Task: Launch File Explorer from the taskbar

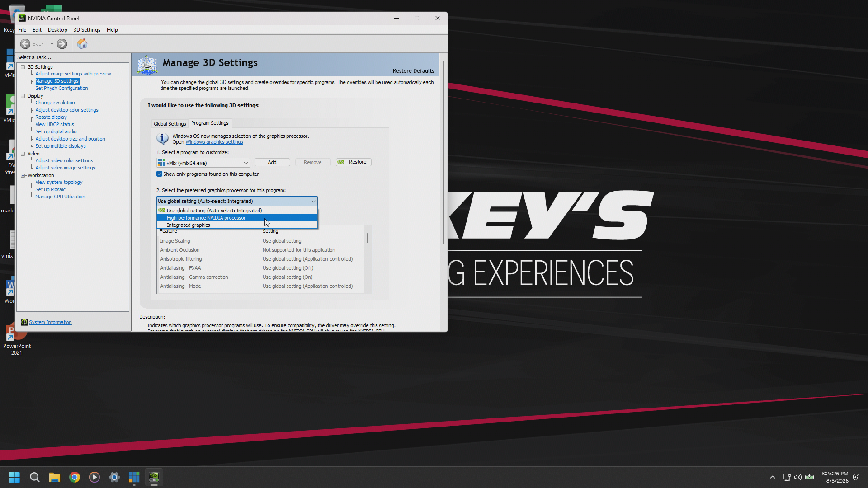Action: tap(55, 477)
